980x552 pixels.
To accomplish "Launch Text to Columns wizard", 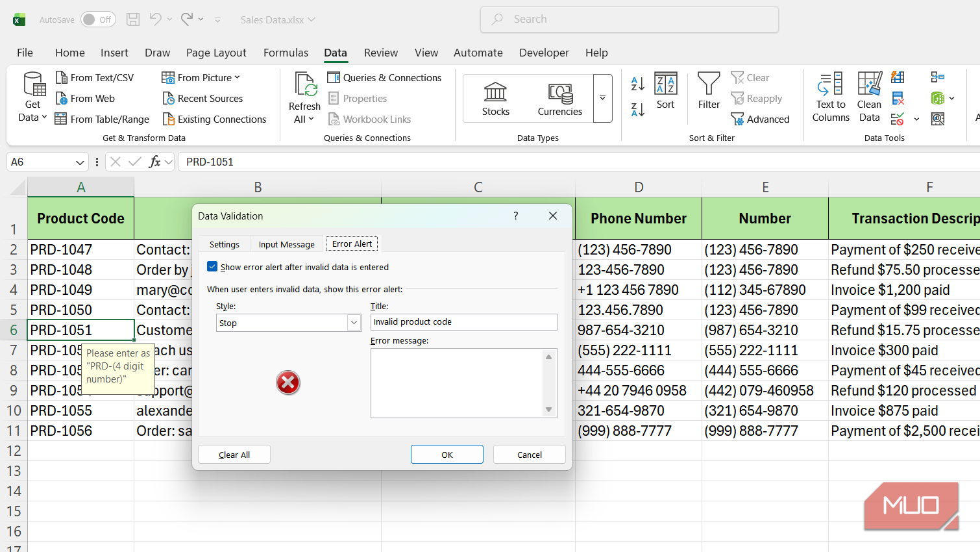I will coord(831,97).
